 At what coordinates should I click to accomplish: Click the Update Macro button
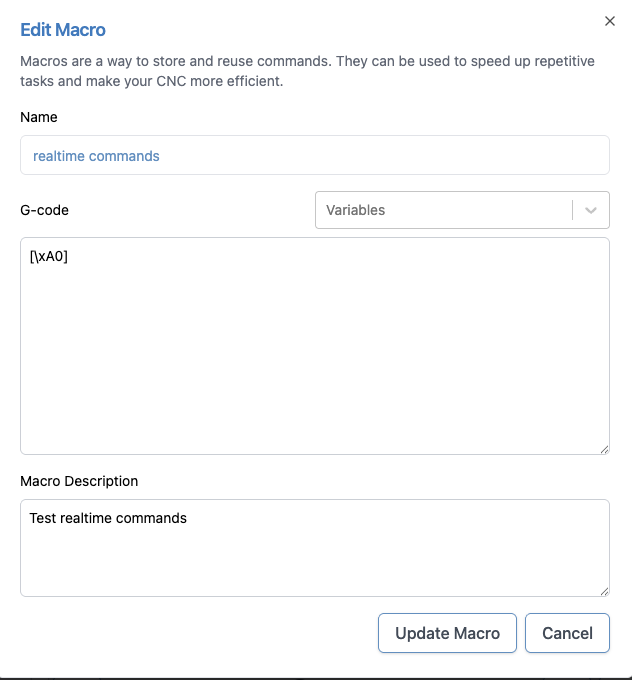(447, 633)
